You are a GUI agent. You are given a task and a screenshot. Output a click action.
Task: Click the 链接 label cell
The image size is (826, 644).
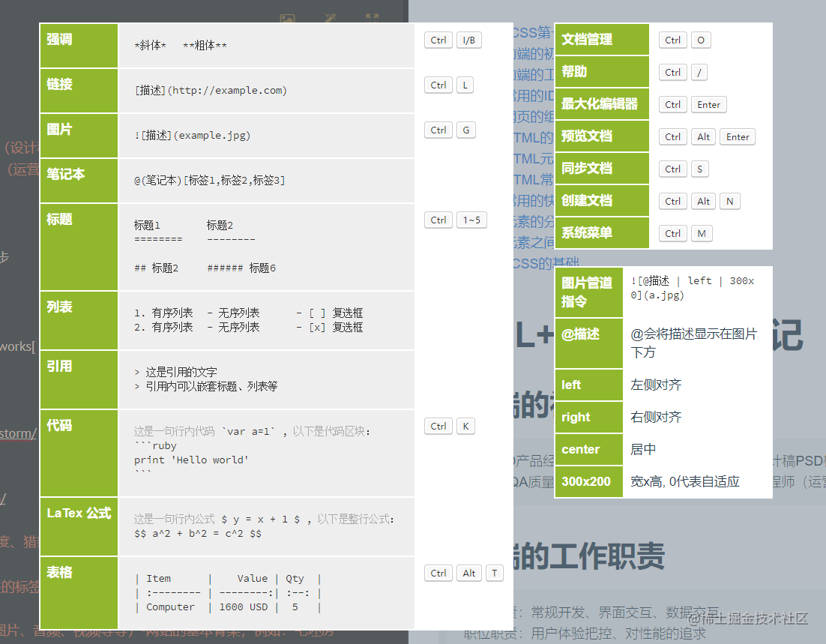coord(79,91)
